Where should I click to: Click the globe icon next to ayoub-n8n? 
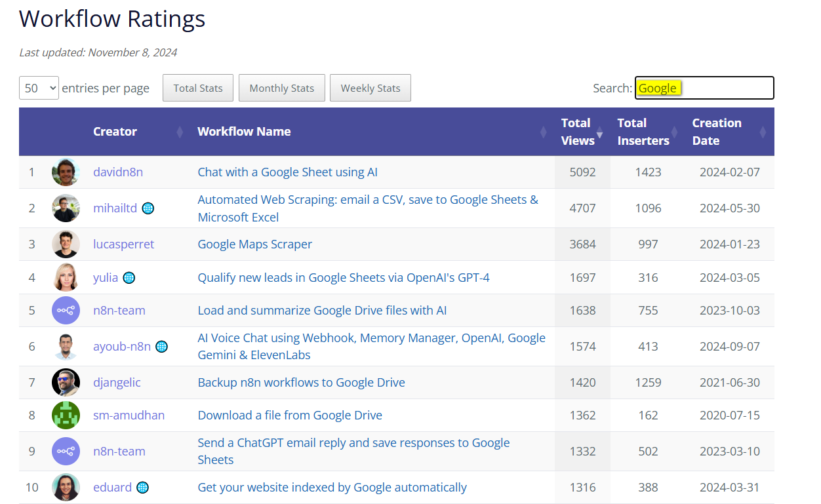tap(161, 347)
